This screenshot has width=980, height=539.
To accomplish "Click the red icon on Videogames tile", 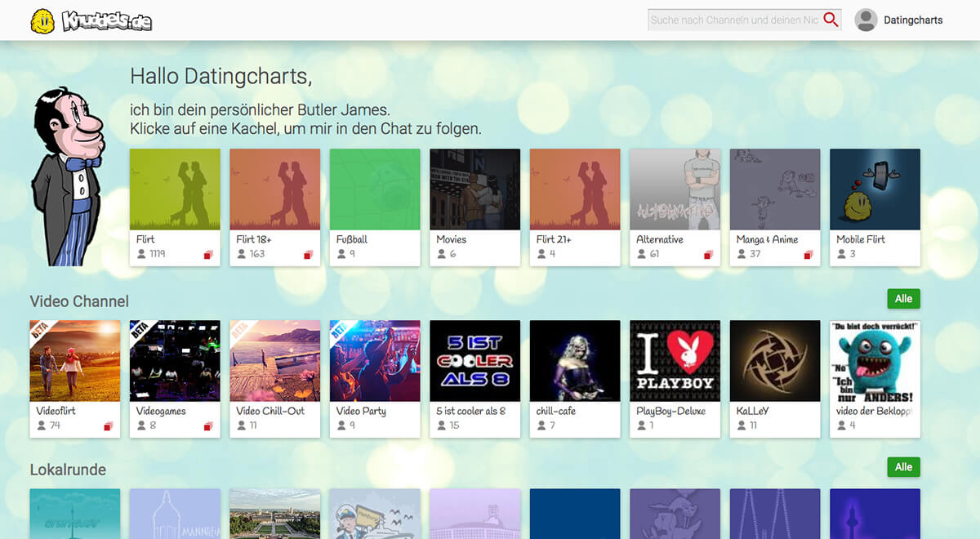I will point(208,426).
